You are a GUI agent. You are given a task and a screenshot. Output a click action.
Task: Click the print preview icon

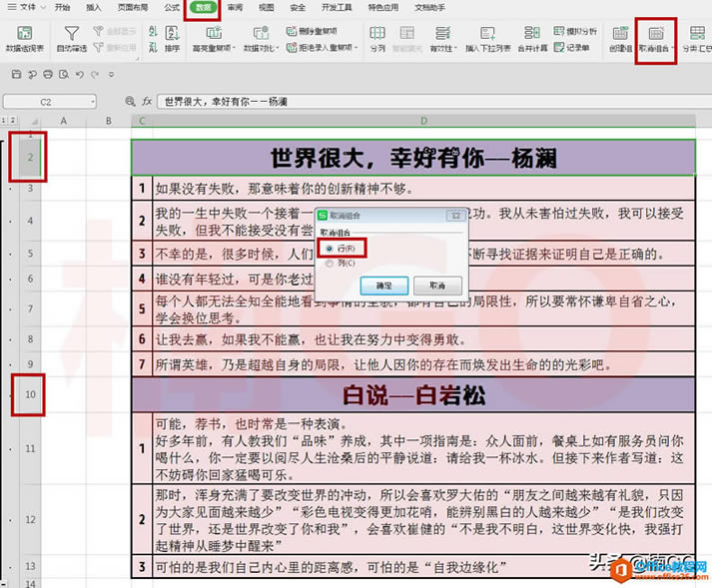pos(64,75)
